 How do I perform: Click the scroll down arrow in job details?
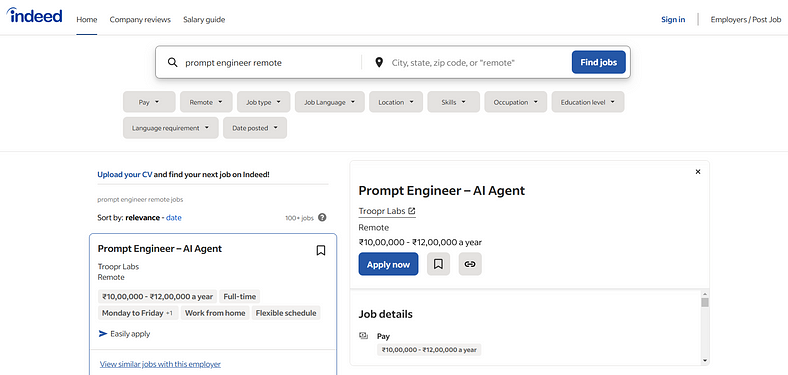point(705,360)
